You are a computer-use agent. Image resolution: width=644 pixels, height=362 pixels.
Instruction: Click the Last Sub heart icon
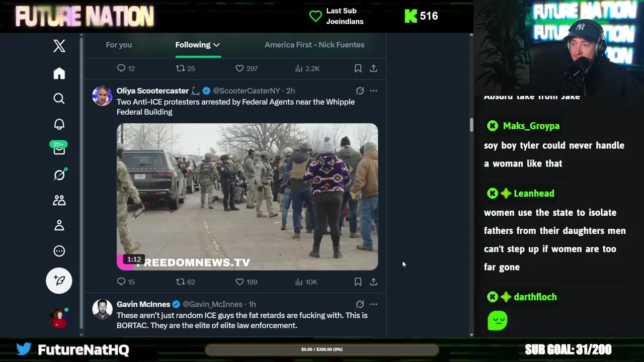click(x=315, y=16)
